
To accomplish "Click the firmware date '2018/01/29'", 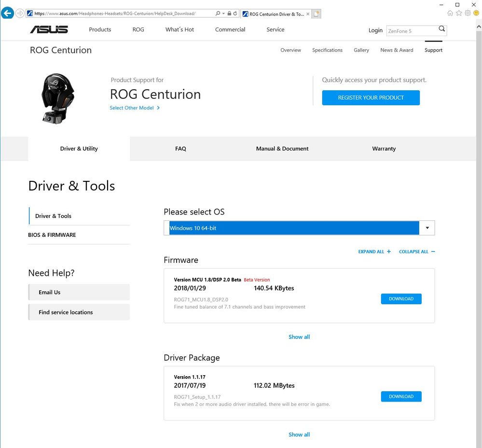I will pos(190,288).
